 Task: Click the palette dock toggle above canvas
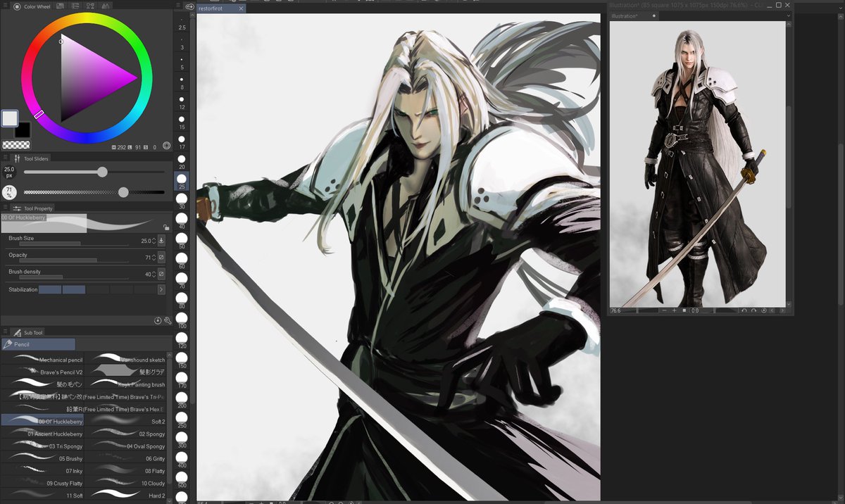point(190,6)
